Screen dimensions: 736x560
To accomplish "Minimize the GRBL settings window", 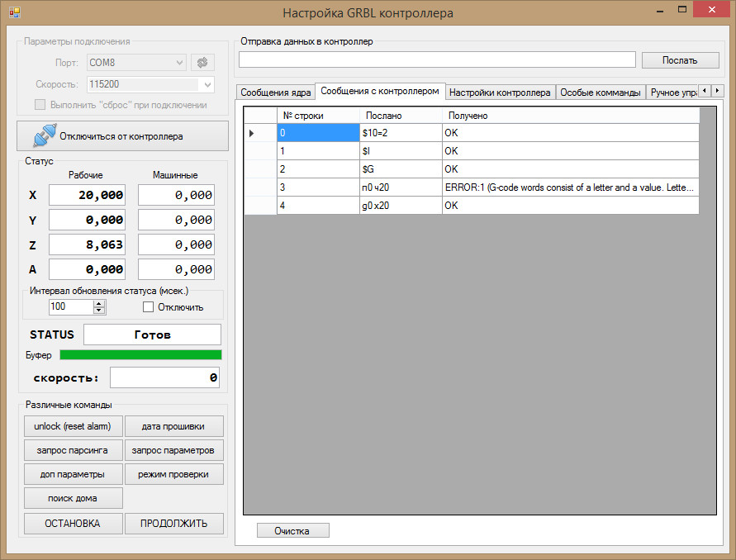I will 660,10.
